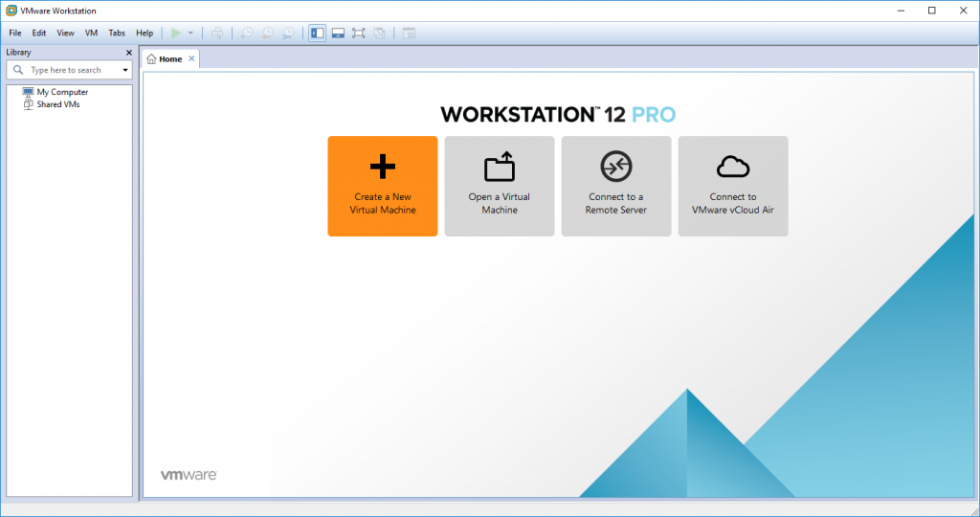Click the Create a New Virtual Machine tile
The height and width of the screenshot is (517, 980).
tap(383, 186)
